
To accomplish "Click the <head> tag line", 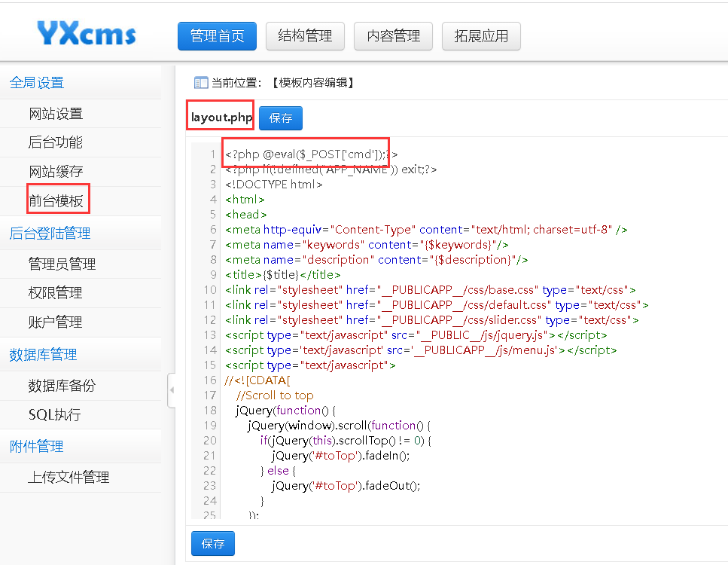I will coord(246,215).
